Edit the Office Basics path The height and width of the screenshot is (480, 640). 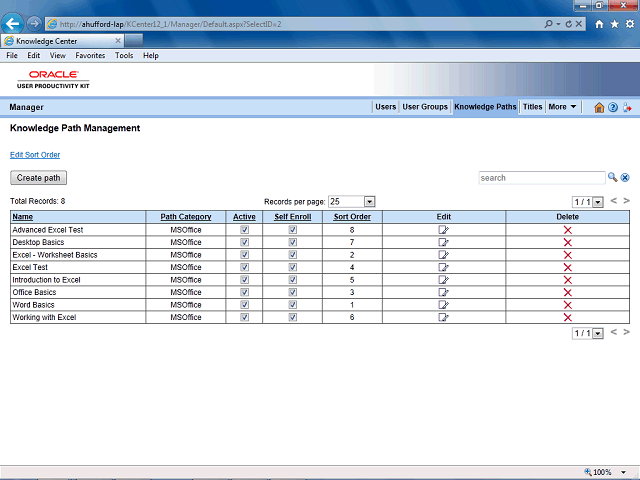[444, 292]
